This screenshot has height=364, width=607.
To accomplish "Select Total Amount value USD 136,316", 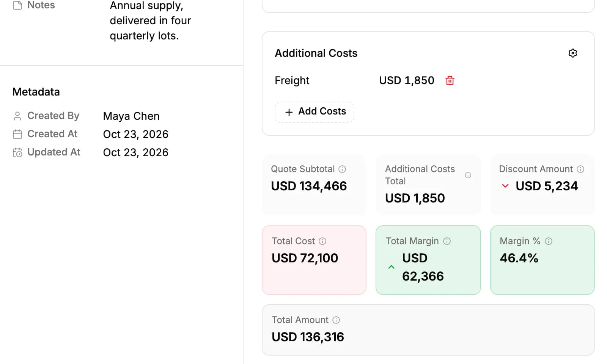I will 308,337.
